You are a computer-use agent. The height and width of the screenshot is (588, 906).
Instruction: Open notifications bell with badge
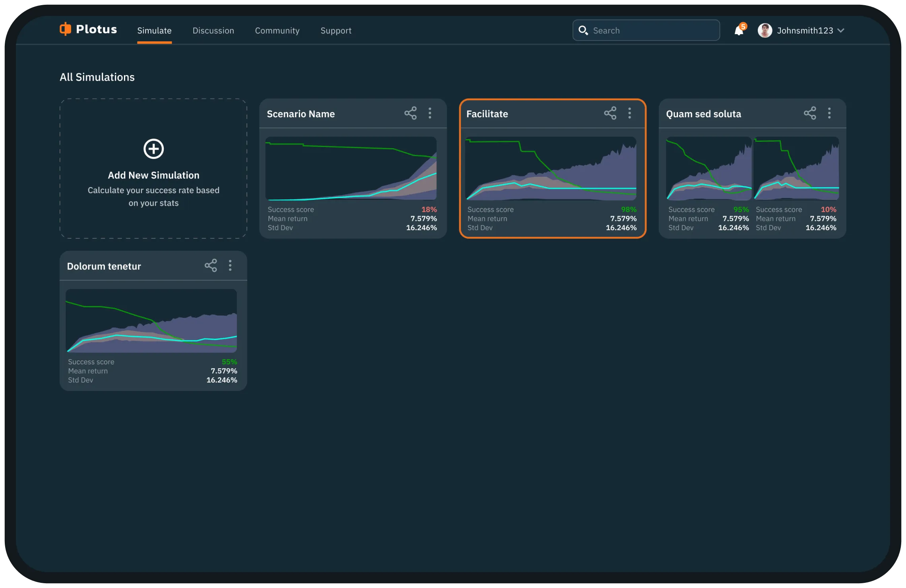pos(739,31)
